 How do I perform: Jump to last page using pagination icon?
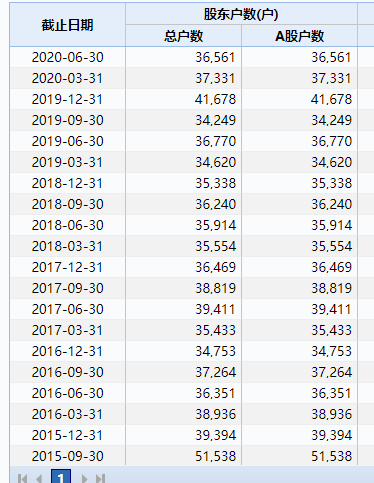[x=101, y=478]
